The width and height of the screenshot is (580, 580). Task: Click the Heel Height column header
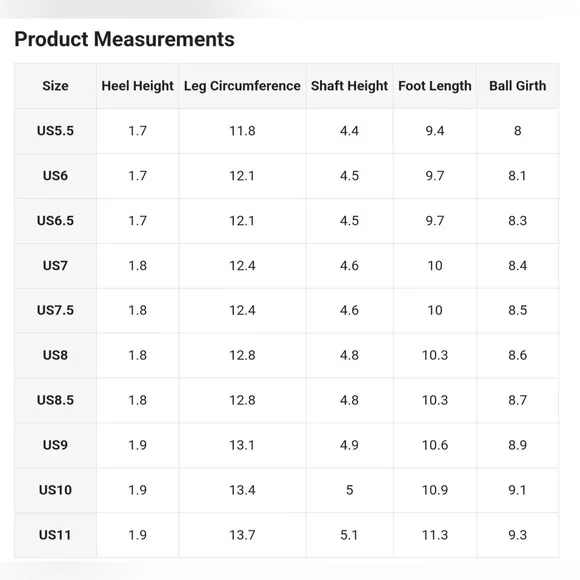coord(138,86)
